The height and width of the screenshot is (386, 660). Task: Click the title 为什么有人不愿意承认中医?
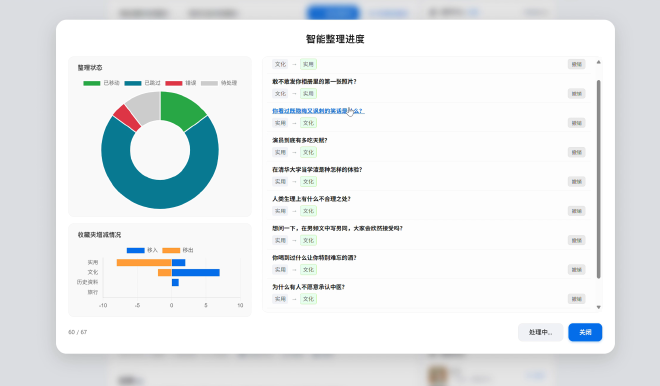(309, 287)
